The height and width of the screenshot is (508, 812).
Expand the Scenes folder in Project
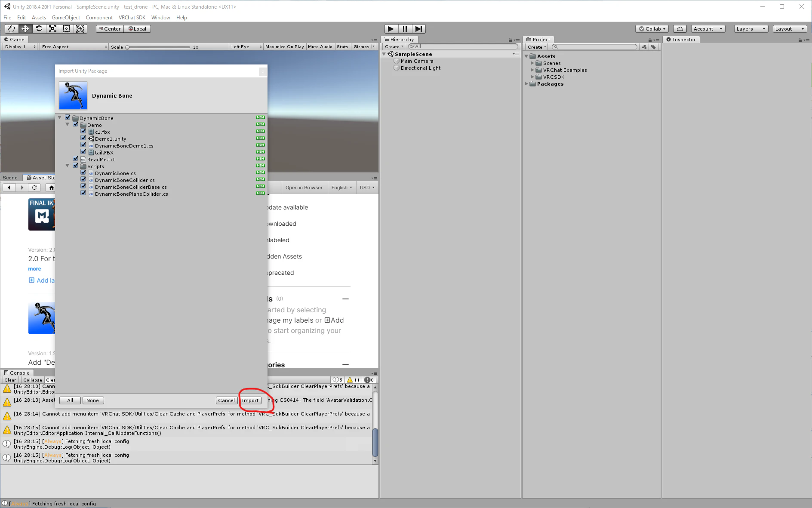tap(532, 63)
